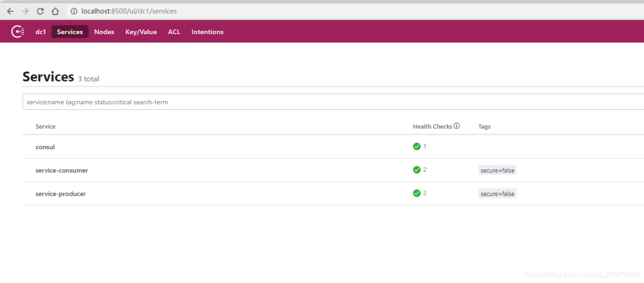Click the Health Checks info icon

(x=457, y=126)
